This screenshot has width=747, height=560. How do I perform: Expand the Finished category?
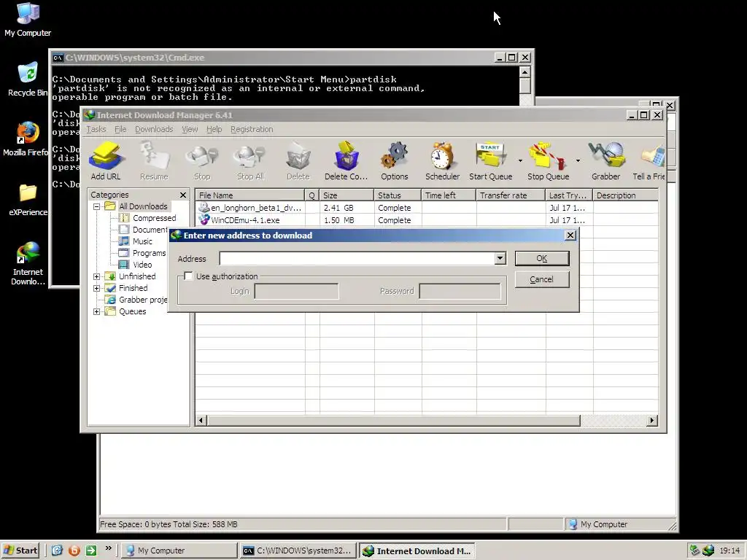(97, 288)
